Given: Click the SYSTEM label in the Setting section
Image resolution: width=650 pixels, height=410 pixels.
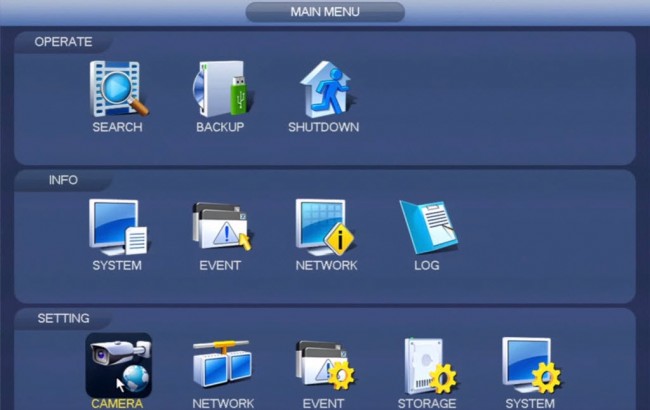Looking at the screenshot, I should click(530, 404).
